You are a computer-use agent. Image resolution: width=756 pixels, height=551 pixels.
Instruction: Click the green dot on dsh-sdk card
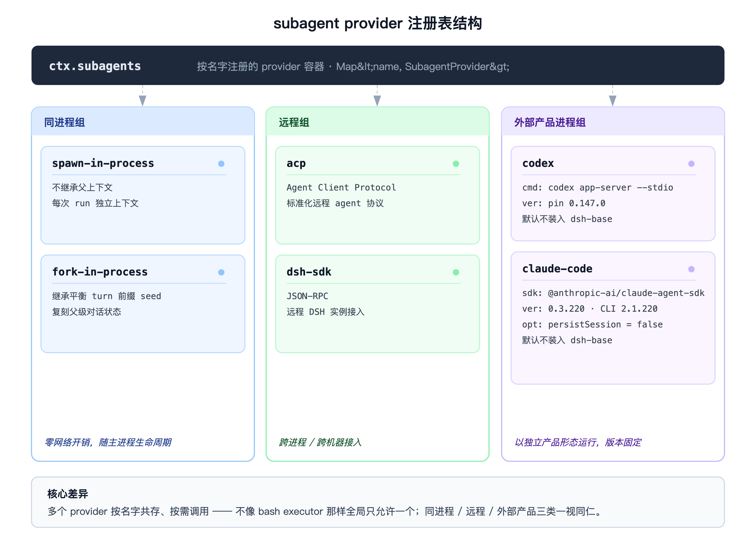click(456, 272)
